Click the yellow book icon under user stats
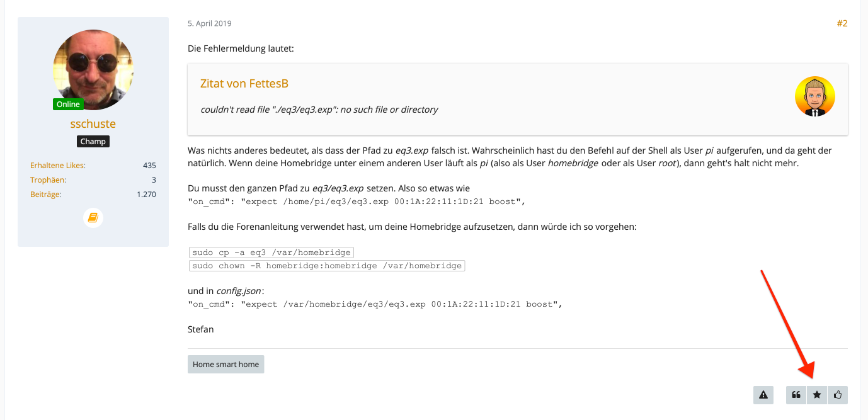This screenshot has height=420, width=868. point(93,218)
